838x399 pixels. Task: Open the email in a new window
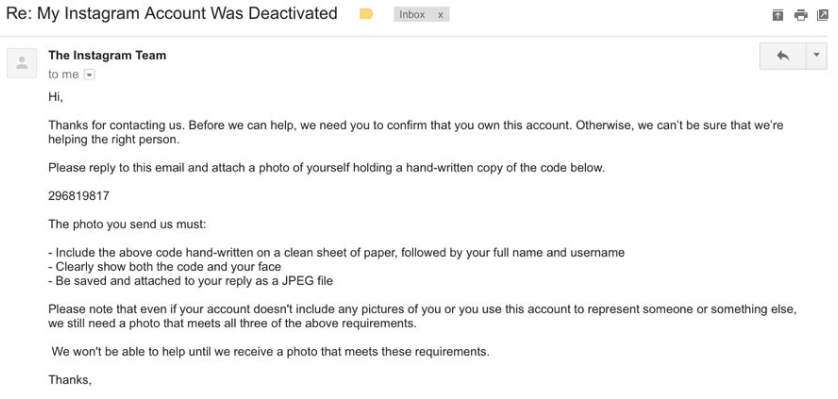[x=823, y=15]
